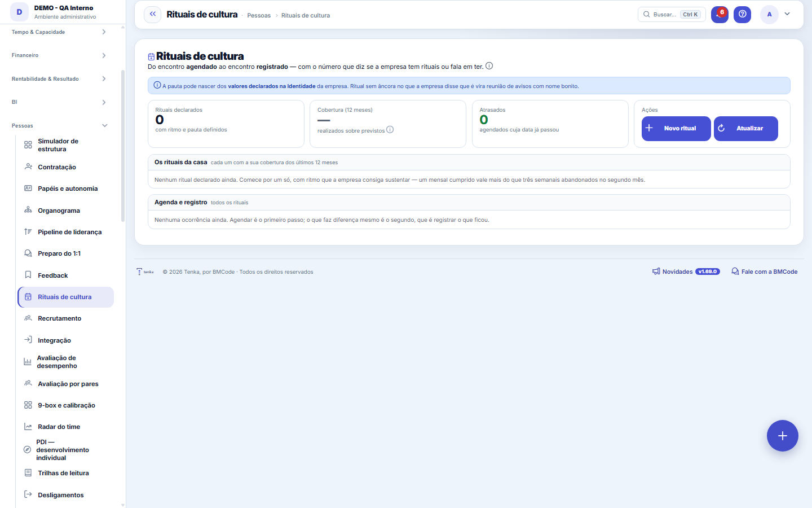Click the info icon beside realizados sobre previstos
The image size is (812, 508).
click(x=390, y=130)
